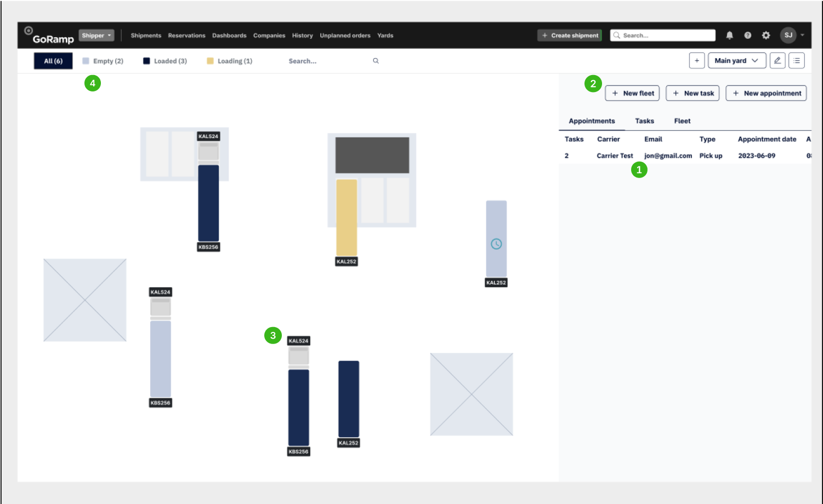The width and height of the screenshot is (823, 504).
Task: Expand the SJ user account menu
Action: click(x=792, y=36)
